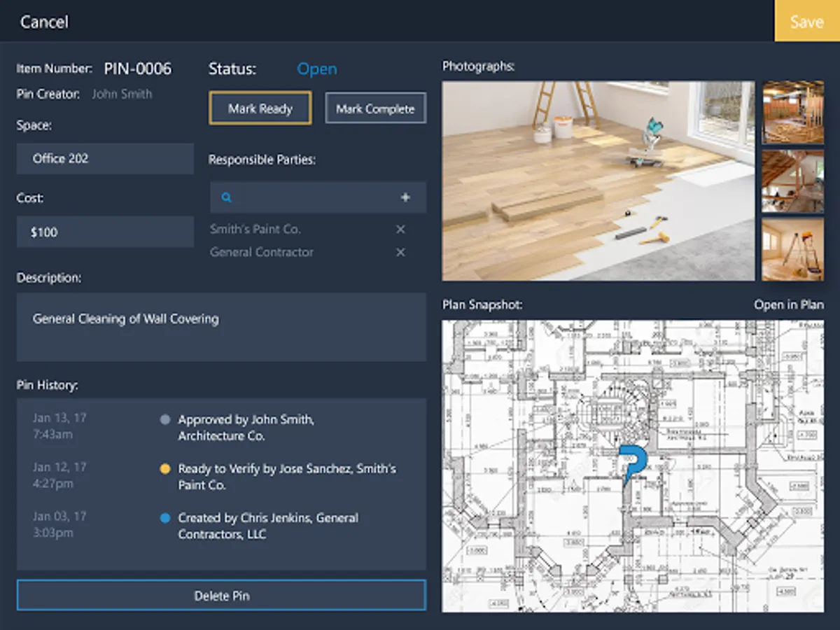Viewport: 840px width, 630px height.
Task: Click General Contractor party entry
Action: (x=262, y=253)
